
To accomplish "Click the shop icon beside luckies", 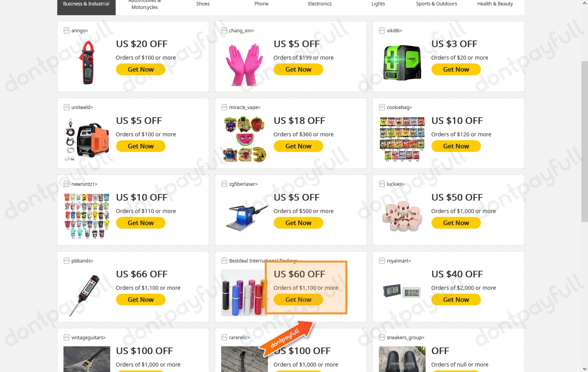I will point(382,184).
